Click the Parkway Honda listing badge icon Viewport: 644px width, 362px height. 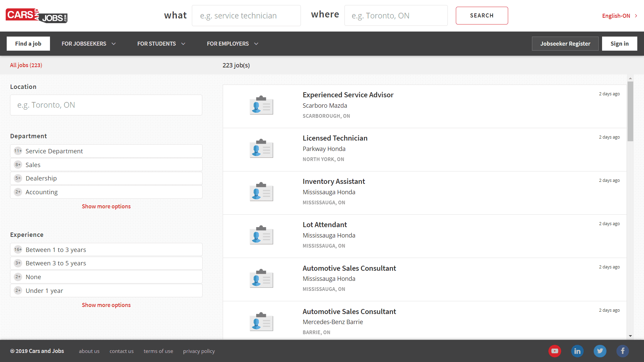pyautogui.click(x=261, y=149)
